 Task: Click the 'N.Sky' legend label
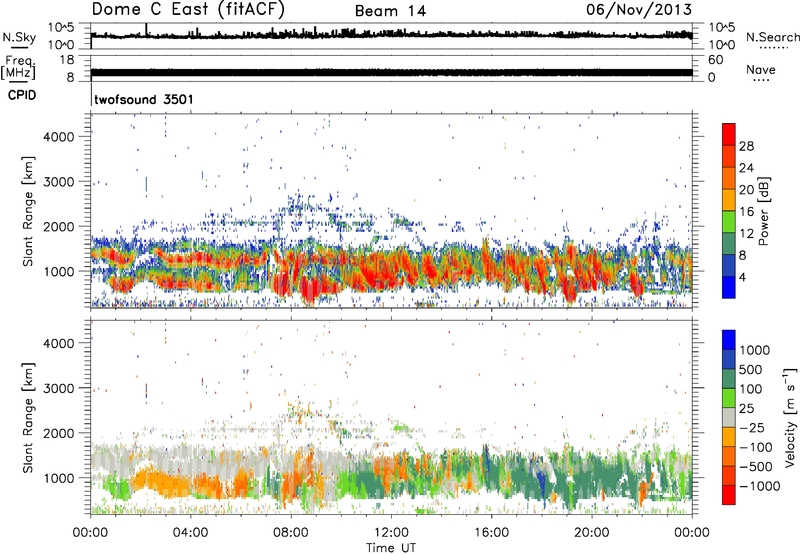click(x=19, y=37)
